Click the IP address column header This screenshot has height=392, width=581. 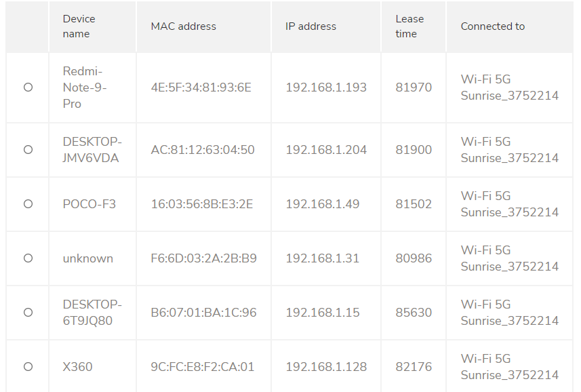pyautogui.click(x=310, y=26)
